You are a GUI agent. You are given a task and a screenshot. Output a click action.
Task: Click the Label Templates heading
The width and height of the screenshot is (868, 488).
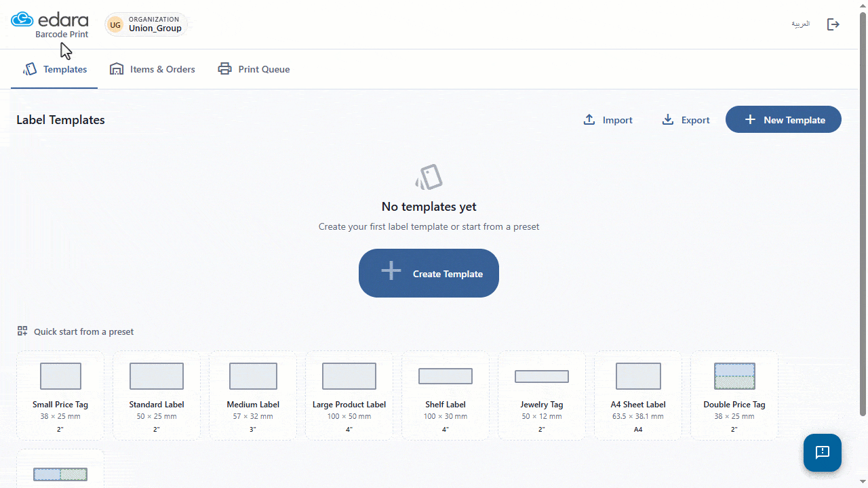point(60,120)
